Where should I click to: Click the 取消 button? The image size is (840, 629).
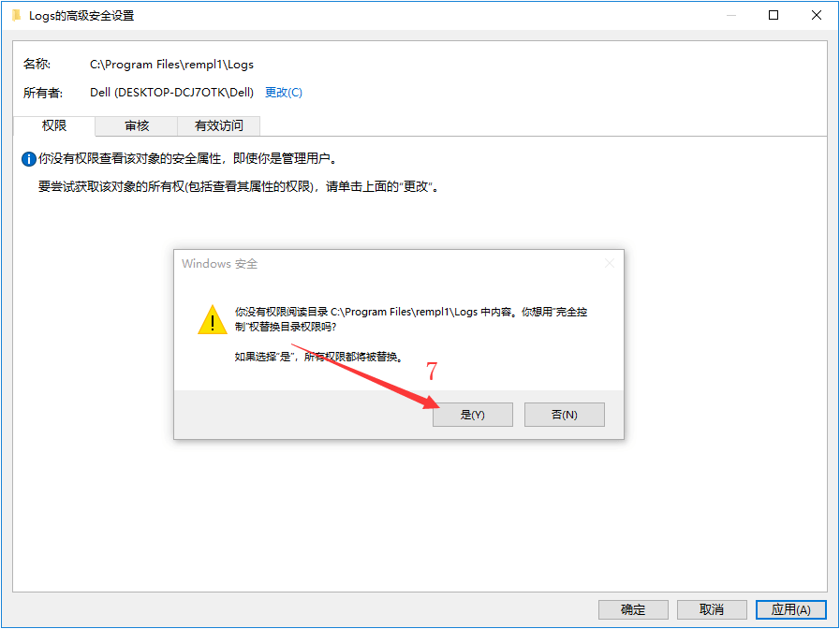(x=712, y=609)
